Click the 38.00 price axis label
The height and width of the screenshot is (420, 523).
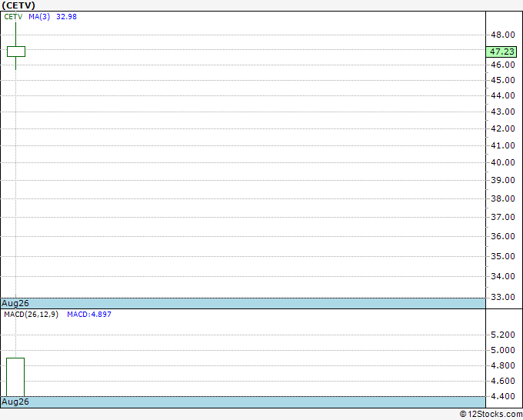coord(503,198)
